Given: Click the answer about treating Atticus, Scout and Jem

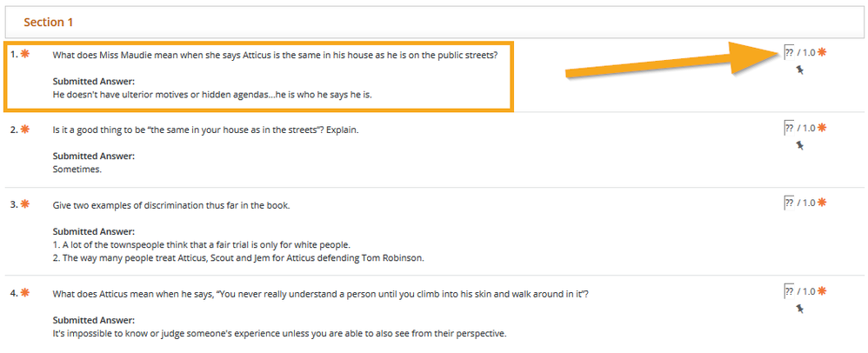Looking at the screenshot, I should coord(238,258).
